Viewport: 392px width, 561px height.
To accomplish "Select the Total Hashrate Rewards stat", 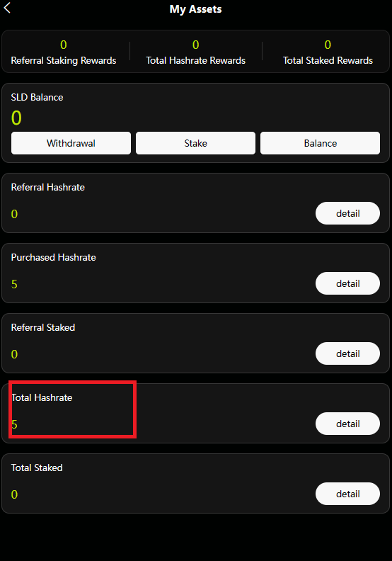I will pos(195,52).
